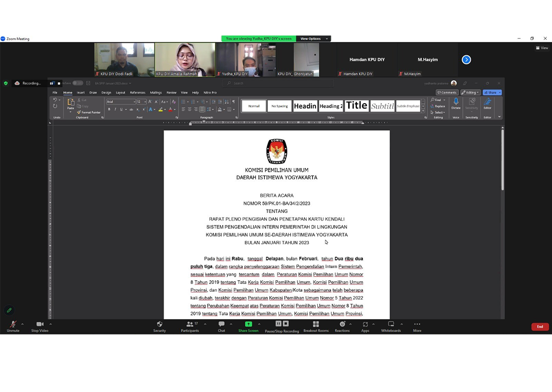Click the Format Painter tool
This screenshot has width=552, height=392.
[89, 112]
